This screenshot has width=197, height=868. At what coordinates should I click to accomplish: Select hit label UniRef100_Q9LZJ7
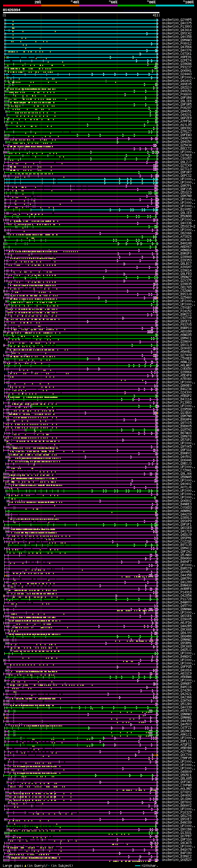177,162
